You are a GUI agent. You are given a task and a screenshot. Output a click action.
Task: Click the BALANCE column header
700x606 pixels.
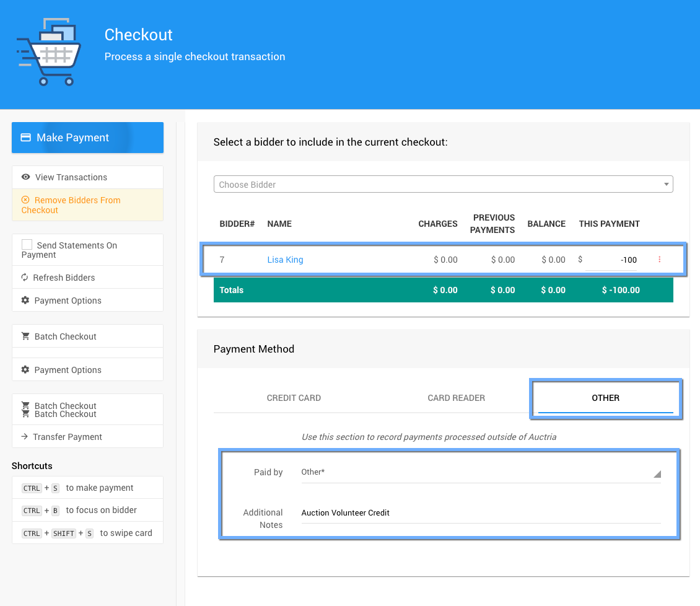546,224
